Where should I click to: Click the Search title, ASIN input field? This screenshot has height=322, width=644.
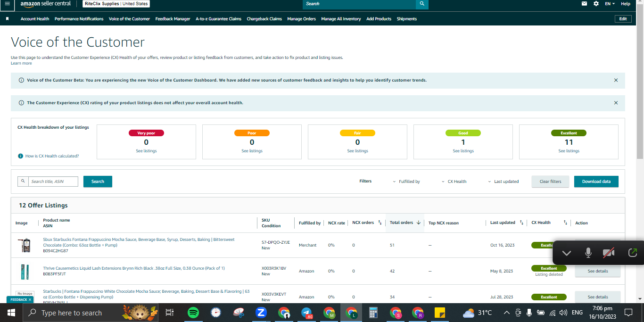point(53,182)
